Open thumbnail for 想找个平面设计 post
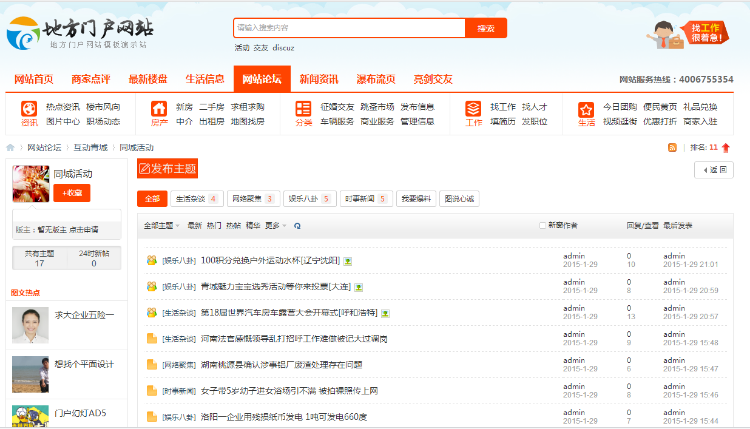 [30, 374]
